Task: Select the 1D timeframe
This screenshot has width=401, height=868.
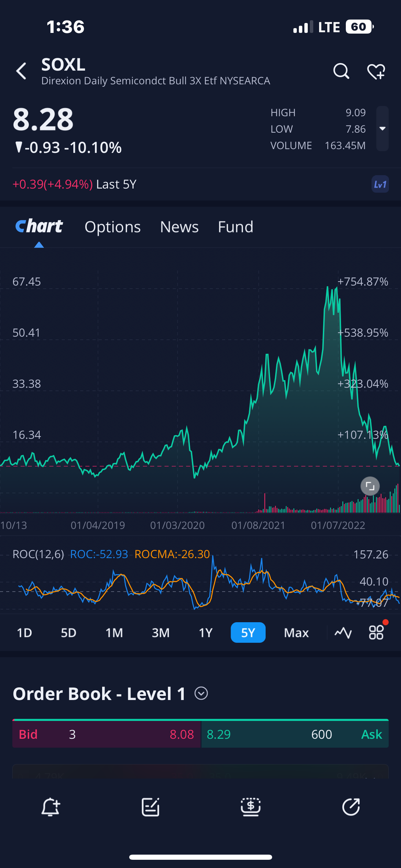Action: point(24,632)
